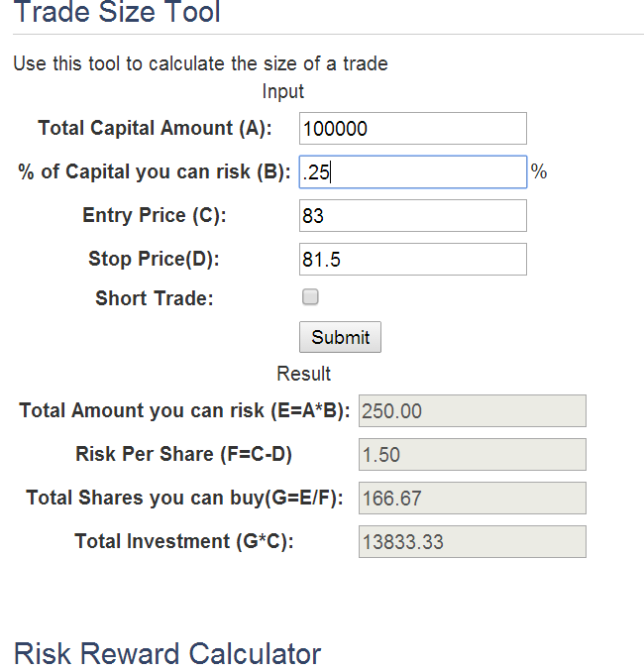
Task: Click the Risk Reward Calculator heading
Action: coord(167,654)
